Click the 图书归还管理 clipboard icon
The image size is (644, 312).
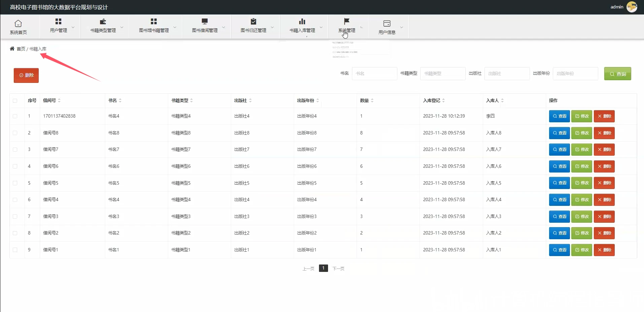tap(253, 22)
